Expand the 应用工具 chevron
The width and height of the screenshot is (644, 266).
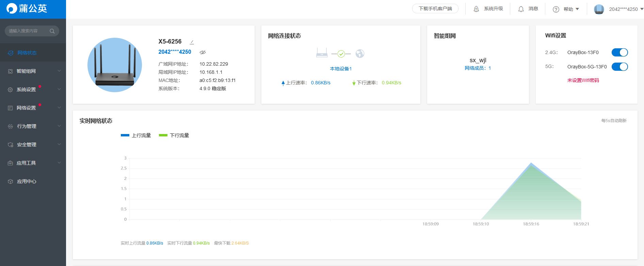pos(59,163)
